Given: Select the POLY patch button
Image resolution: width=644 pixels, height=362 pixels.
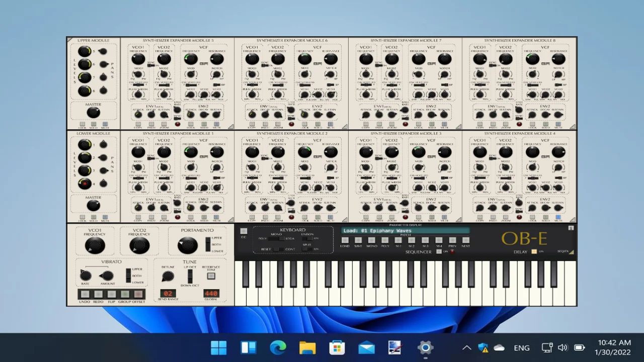Looking at the screenshot, I should click(x=385, y=240).
